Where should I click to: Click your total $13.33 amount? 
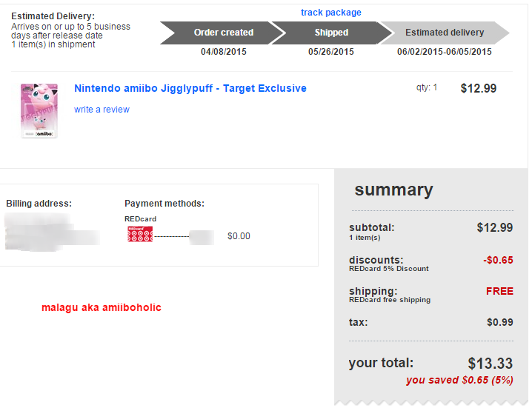(490, 364)
